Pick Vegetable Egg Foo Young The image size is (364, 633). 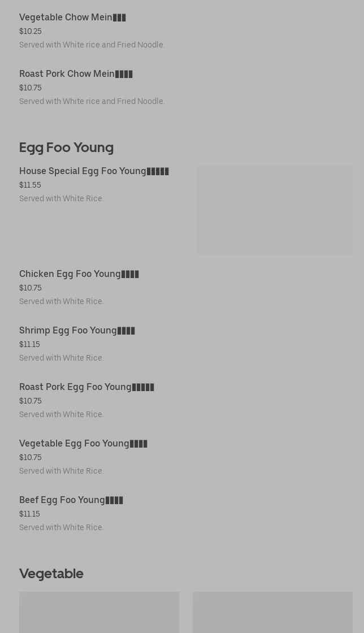pyautogui.click(x=83, y=444)
